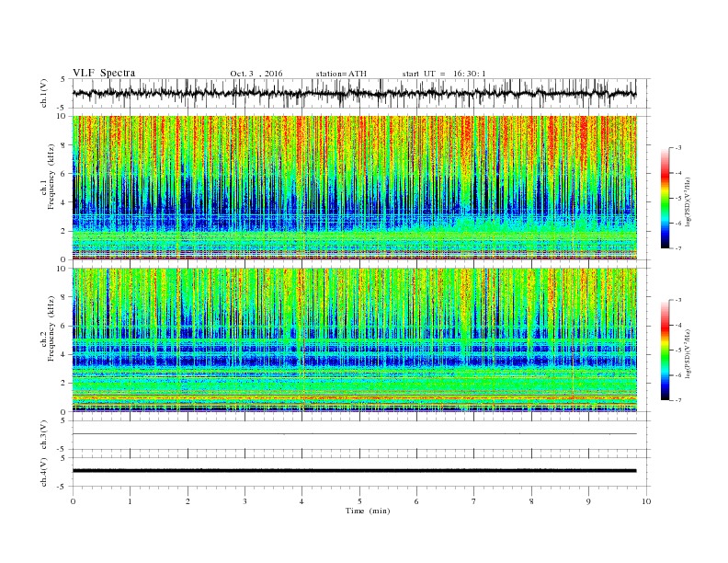Click the "-3" tick on ch.1 color bar
Viewport: 728px width, 563px height.
tap(678, 148)
